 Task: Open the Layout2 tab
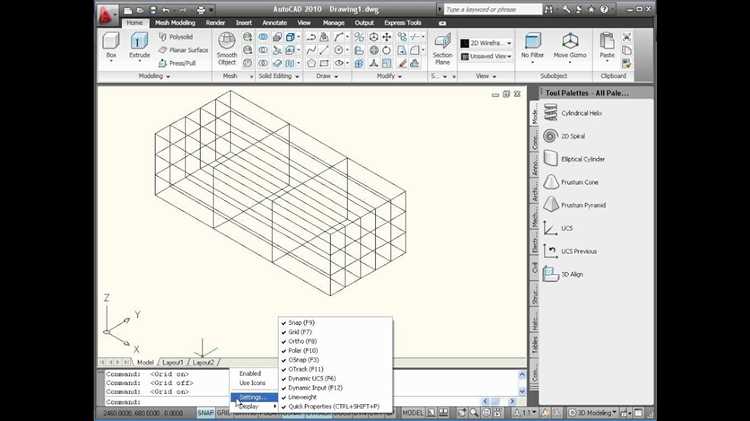point(204,362)
